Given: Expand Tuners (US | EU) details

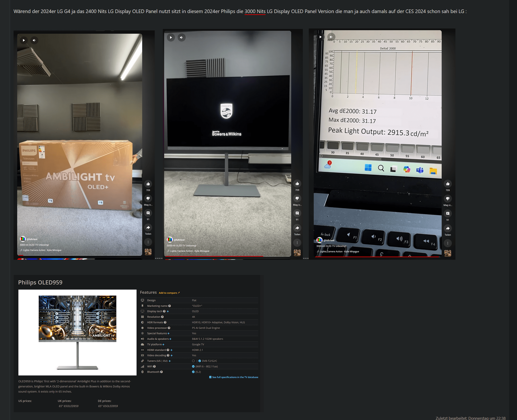Looking at the screenshot, I should (169, 361).
